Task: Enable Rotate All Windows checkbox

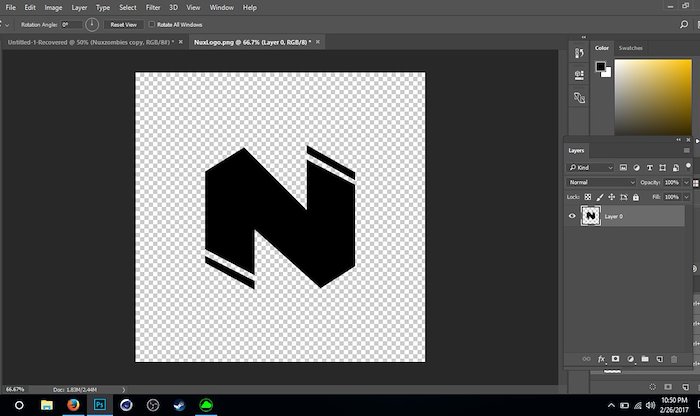Action: tap(152, 24)
